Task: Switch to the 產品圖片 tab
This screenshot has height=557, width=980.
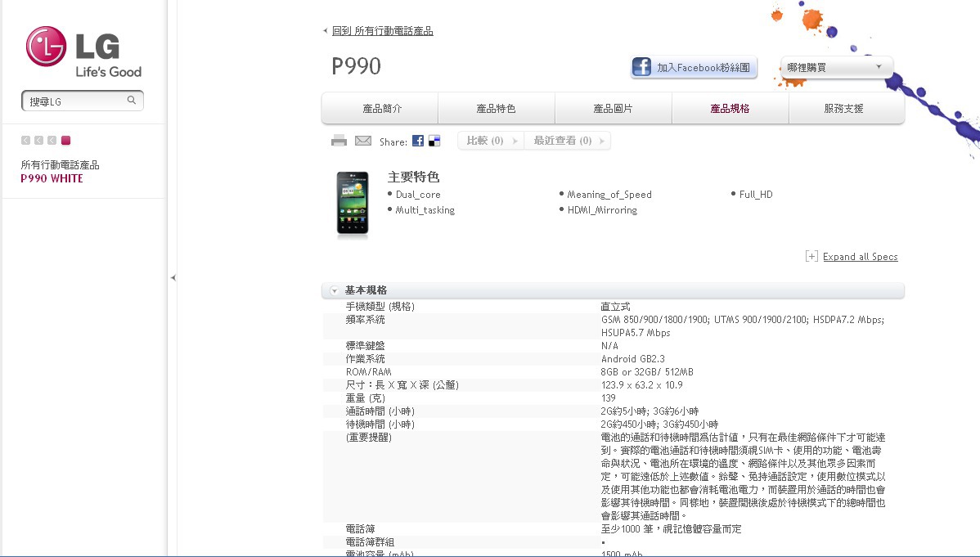Action: tap(614, 108)
